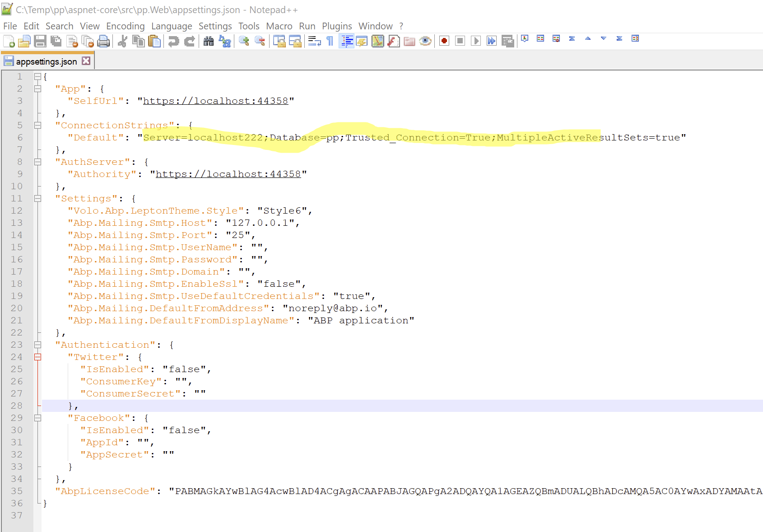Close the appsettings.json tab
Viewport: 763px width, 532px height.
pos(86,61)
